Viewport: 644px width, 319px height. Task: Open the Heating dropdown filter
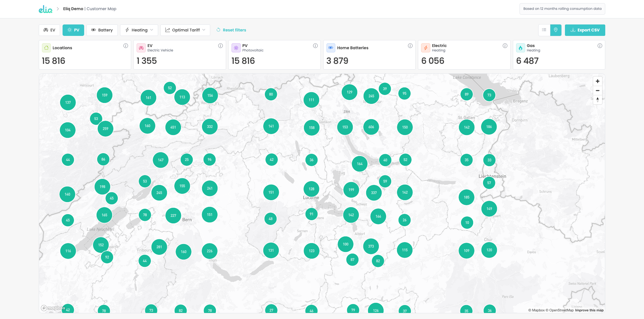139,30
